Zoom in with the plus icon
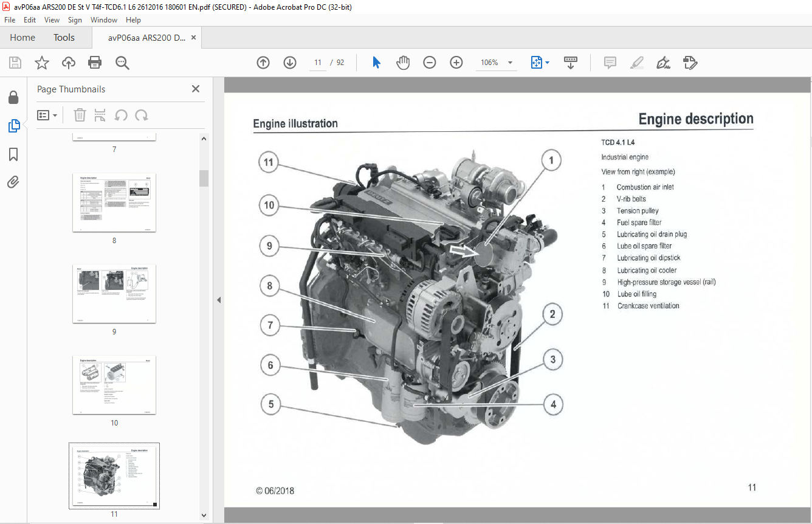 point(456,63)
